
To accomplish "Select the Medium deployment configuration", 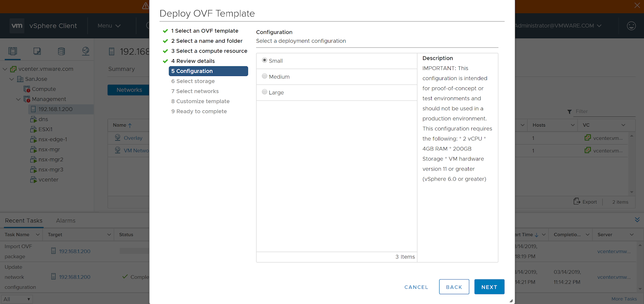I will (264, 76).
